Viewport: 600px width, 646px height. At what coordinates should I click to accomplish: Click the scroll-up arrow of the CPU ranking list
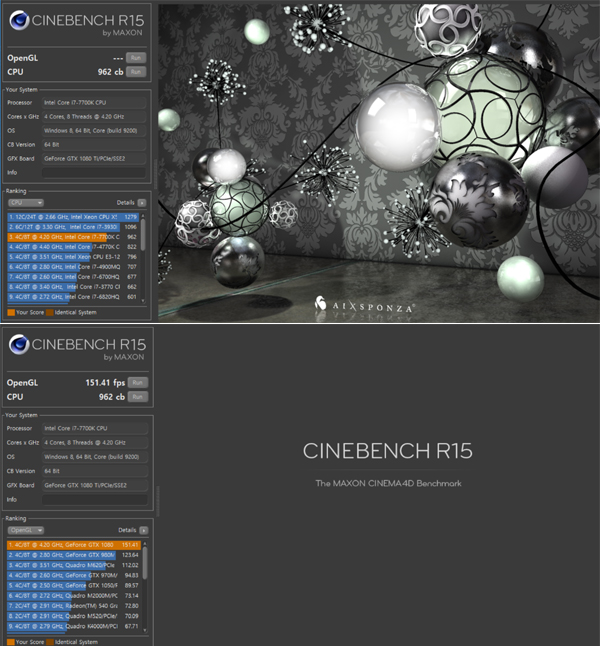click(143, 216)
